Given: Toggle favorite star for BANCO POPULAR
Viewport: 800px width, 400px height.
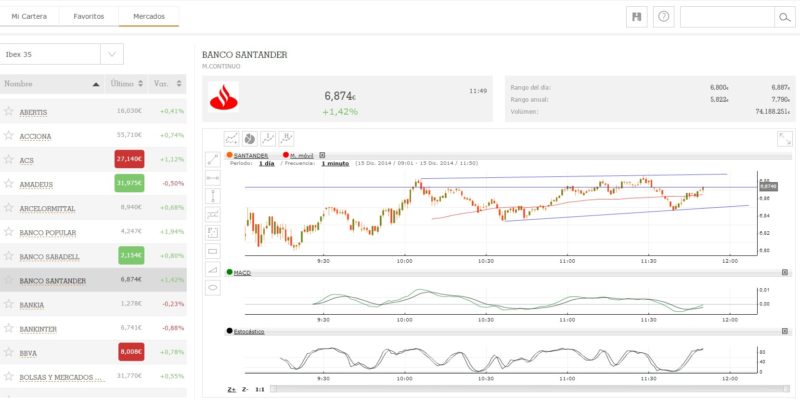Looking at the screenshot, I should [x=8, y=232].
